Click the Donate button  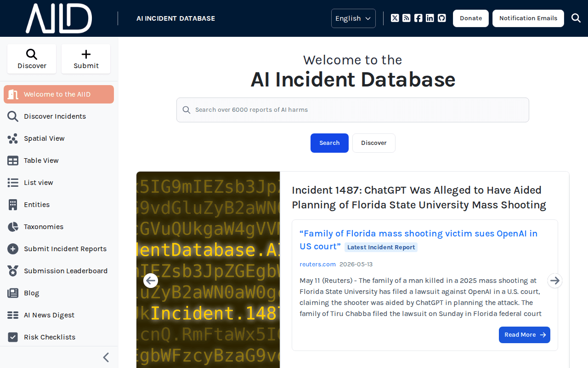(x=471, y=18)
